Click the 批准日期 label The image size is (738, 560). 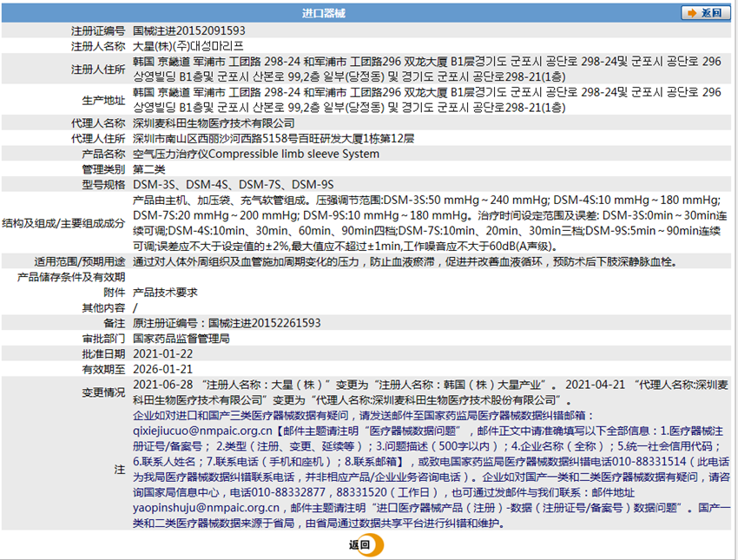pos(103,354)
